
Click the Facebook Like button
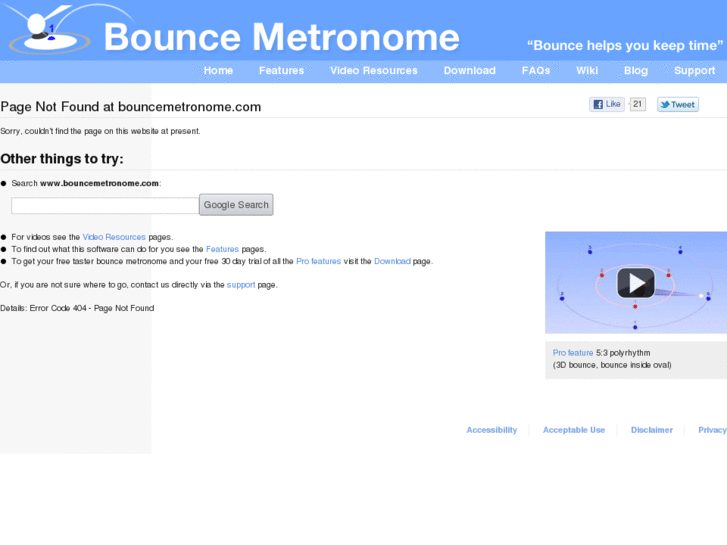[x=607, y=104]
